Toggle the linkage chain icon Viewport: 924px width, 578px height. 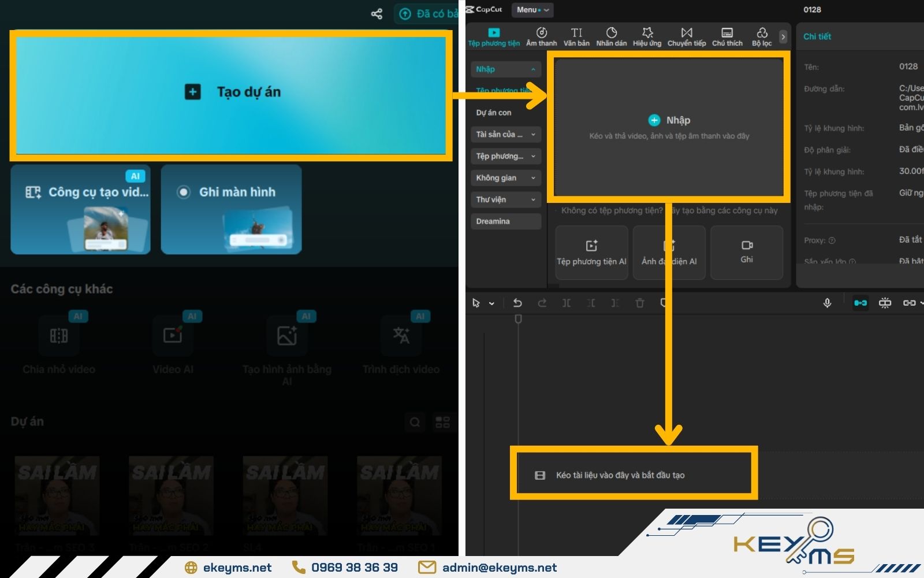[909, 303]
